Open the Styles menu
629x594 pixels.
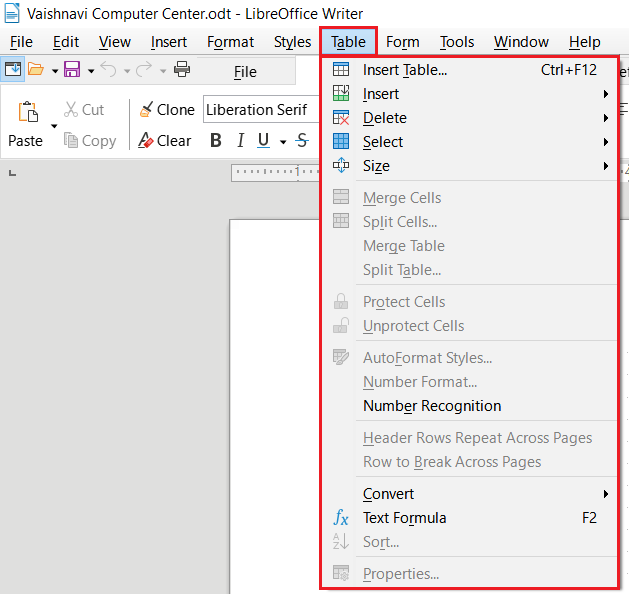tap(292, 42)
